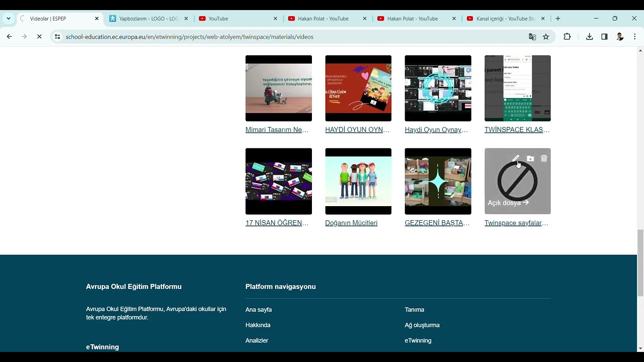Open the profile avatar in Chrome toolbar
The width and height of the screenshot is (644, 362).
coord(620,37)
